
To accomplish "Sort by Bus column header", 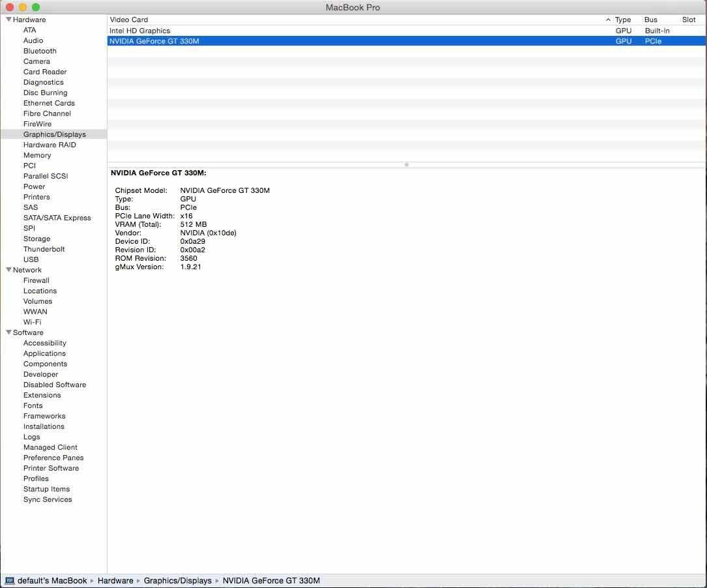I will coord(651,20).
